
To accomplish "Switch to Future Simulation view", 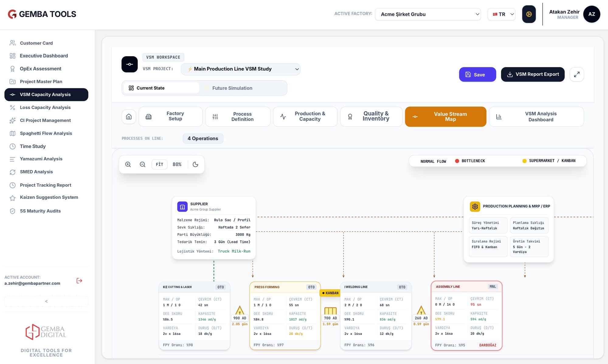I will (x=243, y=88).
